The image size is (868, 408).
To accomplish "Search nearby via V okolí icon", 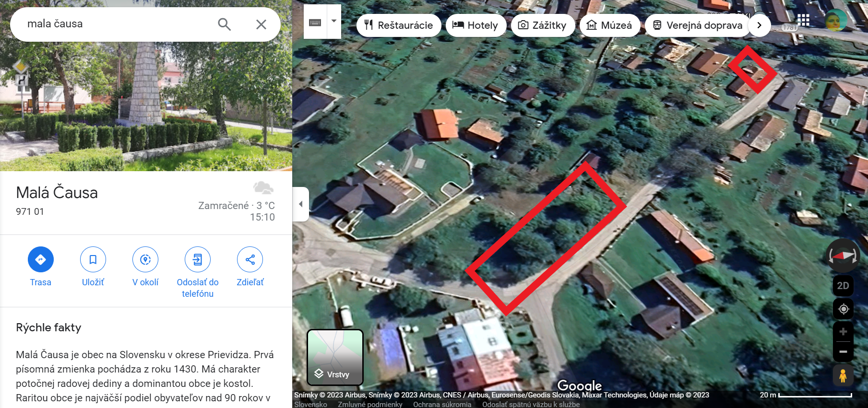I will (x=145, y=259).
